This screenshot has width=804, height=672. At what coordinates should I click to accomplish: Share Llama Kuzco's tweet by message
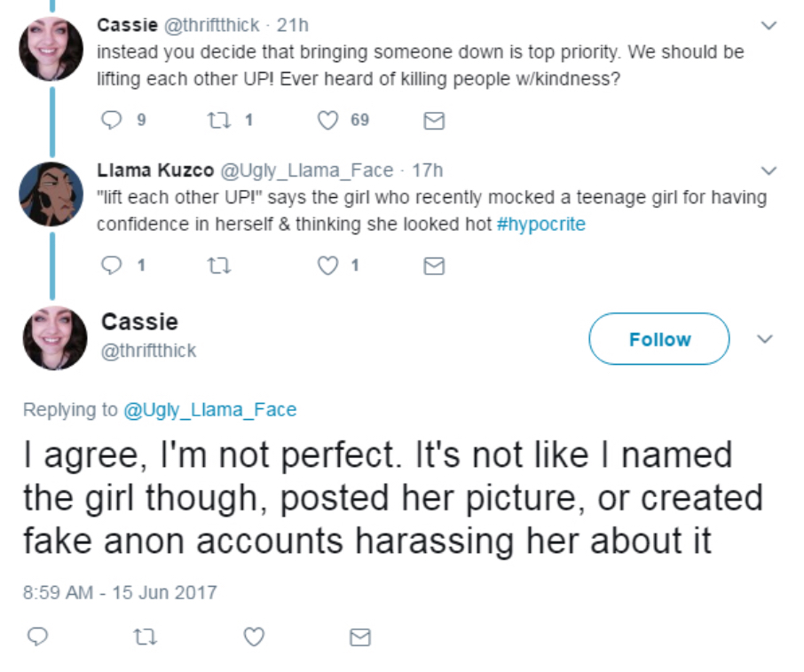434,265
